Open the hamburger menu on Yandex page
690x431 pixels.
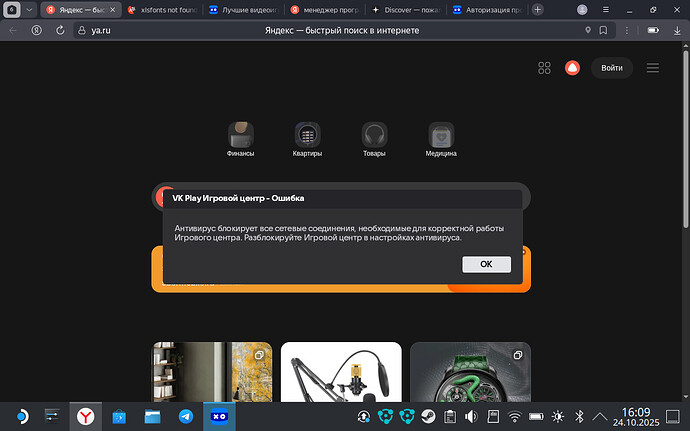(652, 68)
